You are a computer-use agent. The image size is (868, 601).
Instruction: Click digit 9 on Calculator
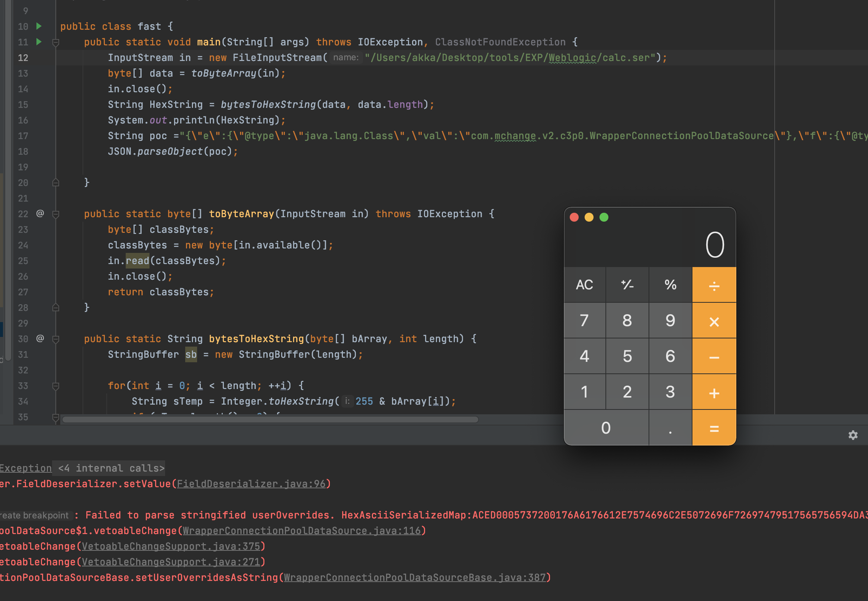click(x=670, y=321)
